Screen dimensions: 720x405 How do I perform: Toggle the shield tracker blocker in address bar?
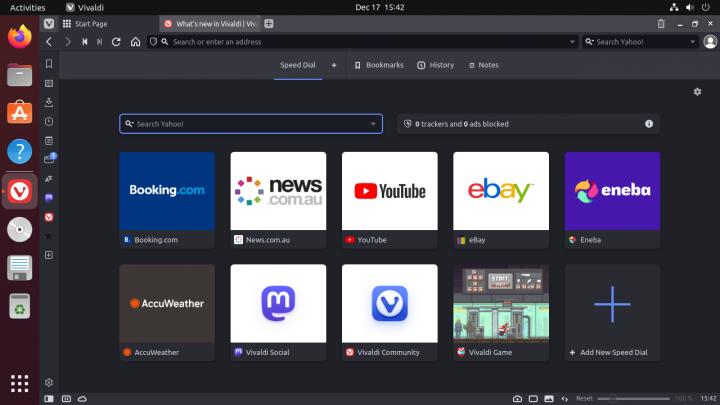(x=154, y=42)
